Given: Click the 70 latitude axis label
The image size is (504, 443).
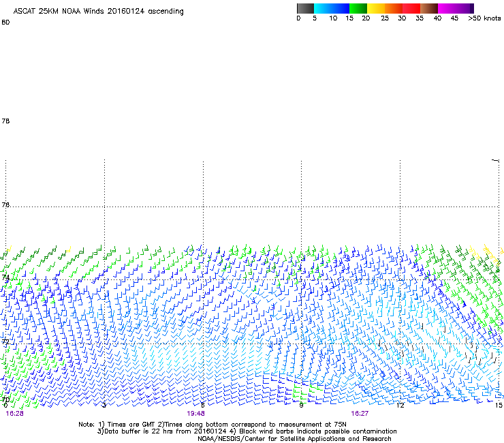Looking at the screenshot, I should (5, 399).
